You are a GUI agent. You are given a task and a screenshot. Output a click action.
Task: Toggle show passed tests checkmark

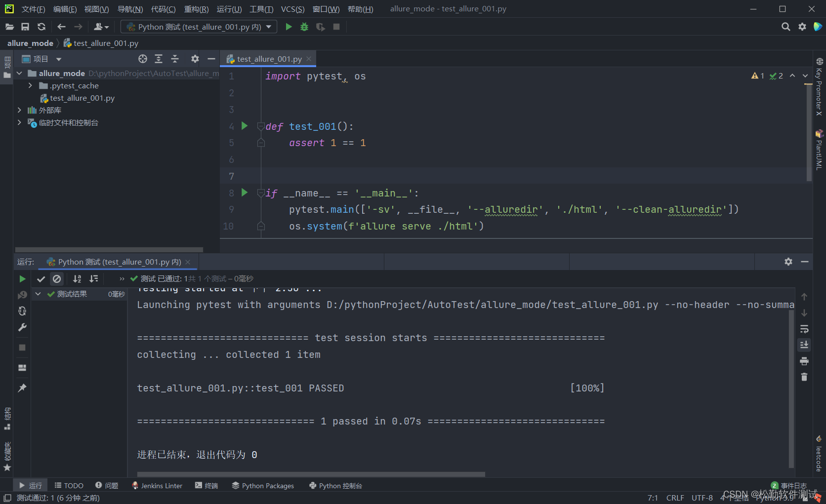click(x=41, y=279)
